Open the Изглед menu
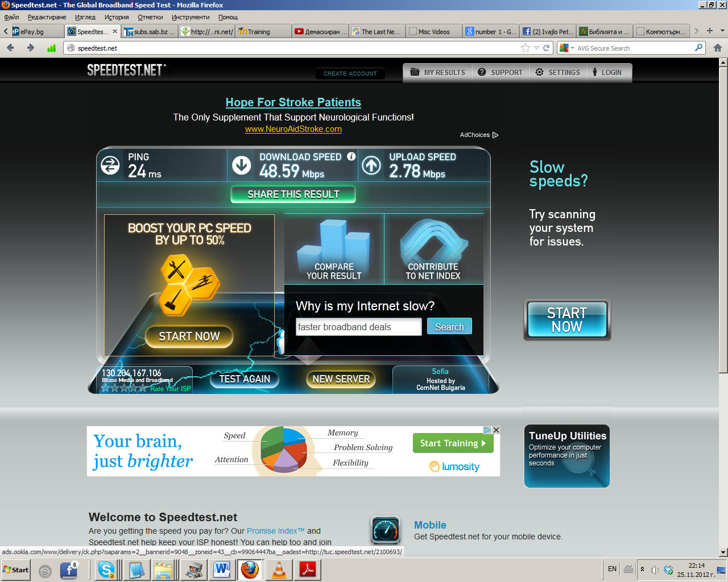Screen dimensions: 728x582 [x=85, y=17]
